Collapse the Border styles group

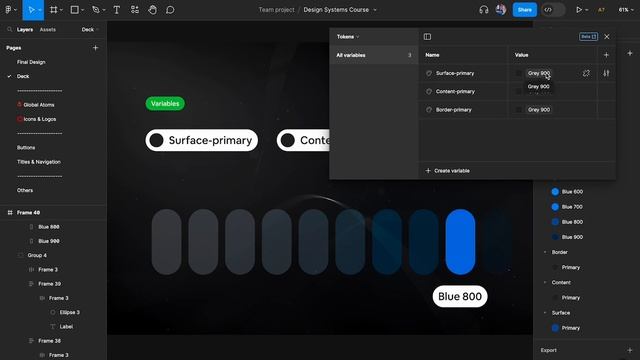[x=545, y=252]
